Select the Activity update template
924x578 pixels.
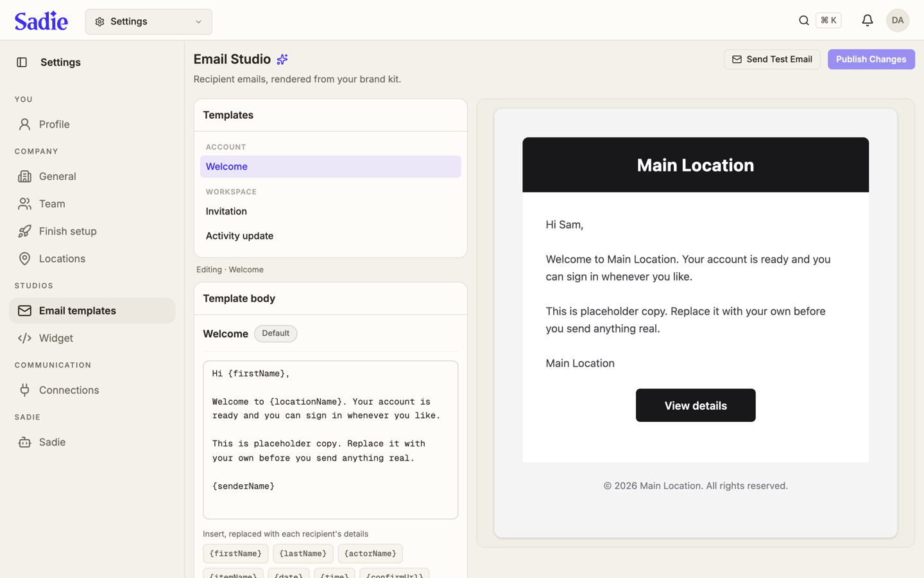click(x=330, y=236)
